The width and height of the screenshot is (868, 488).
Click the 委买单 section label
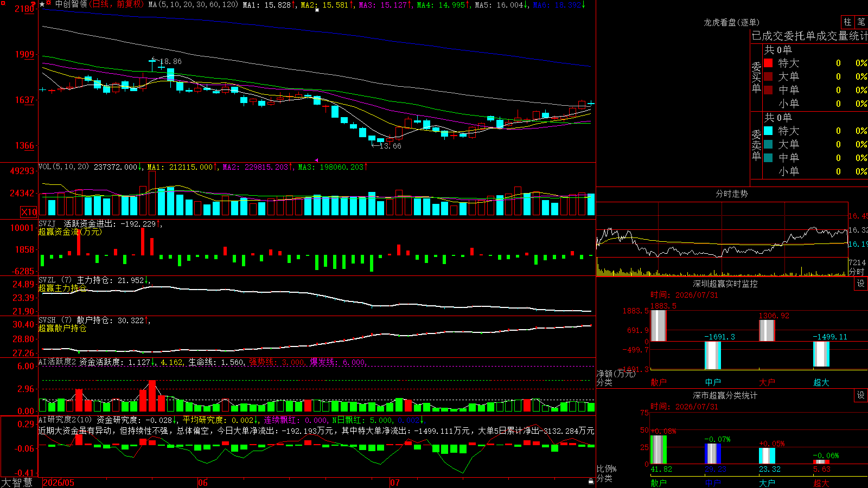click(x=756, y=77)
